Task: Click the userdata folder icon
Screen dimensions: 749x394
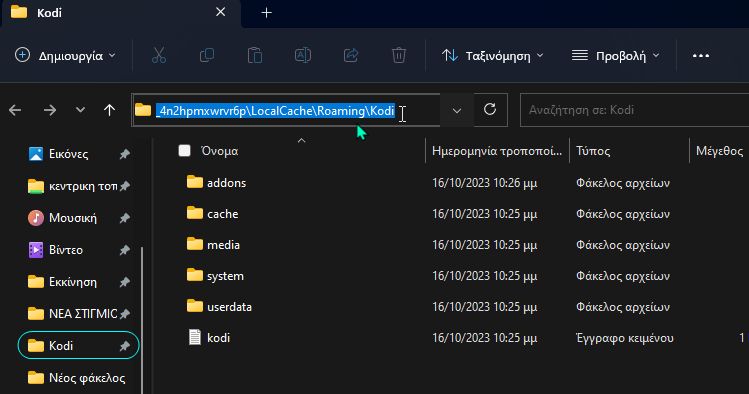Action: tap(194, 306)
